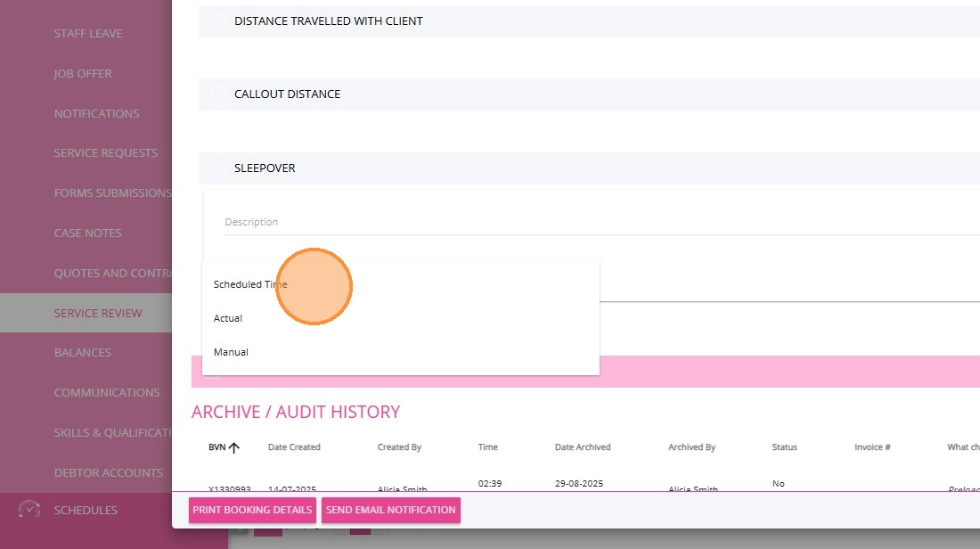Screen dimensions: 980x549
Task: Open Service Requests sidebar item
Action: (x=106, y=153)
